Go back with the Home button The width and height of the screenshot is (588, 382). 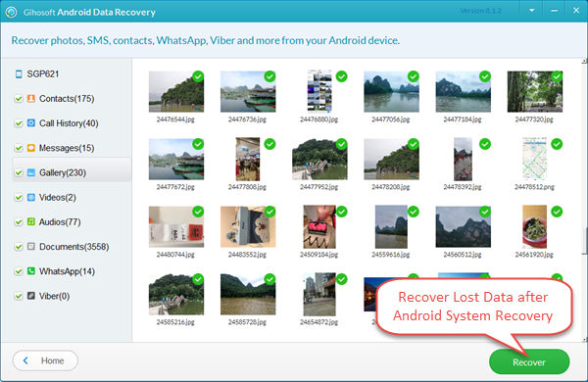[x=45, y=360]
